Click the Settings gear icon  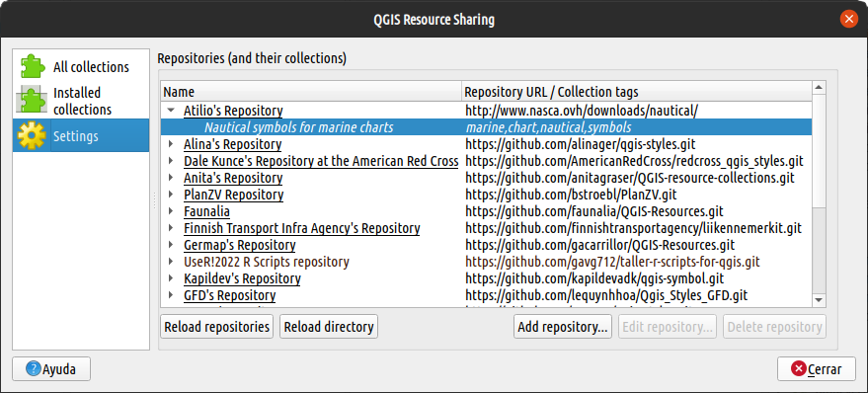[x=31, y=135]
